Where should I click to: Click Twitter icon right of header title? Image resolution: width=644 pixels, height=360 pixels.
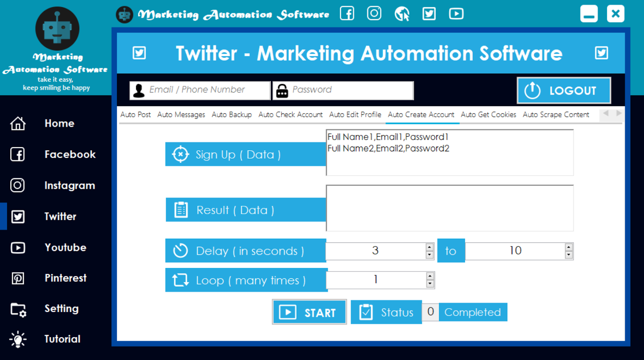(601, 53)
